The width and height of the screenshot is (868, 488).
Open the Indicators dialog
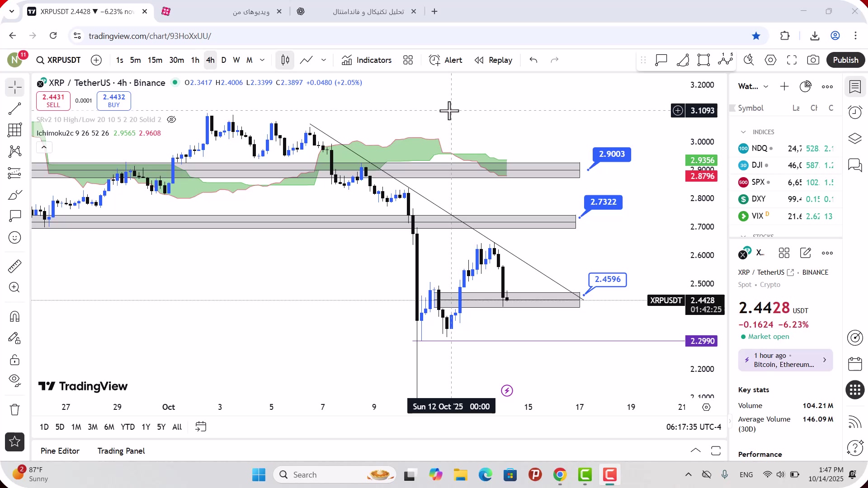click(367, 60)
